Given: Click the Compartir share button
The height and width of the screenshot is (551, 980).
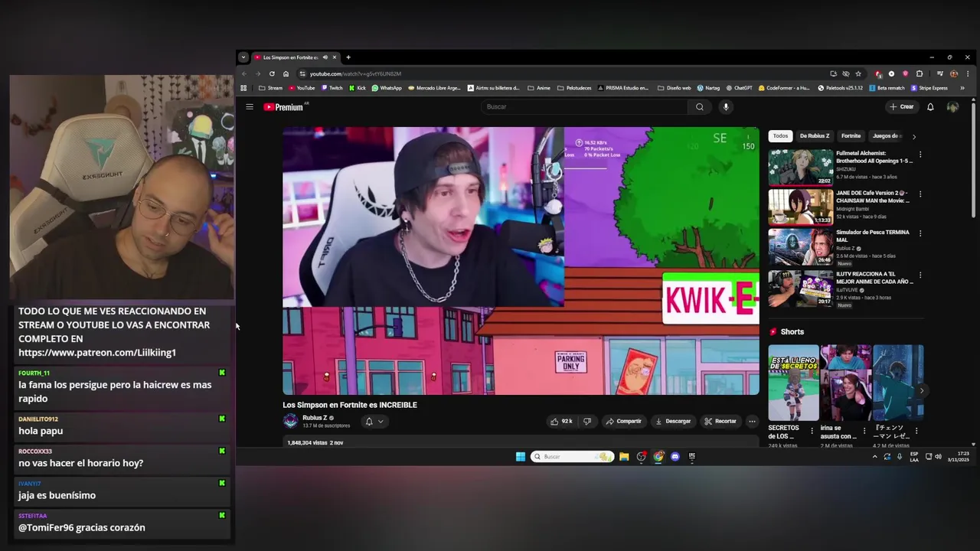Looking at the screenshot, I should click(x=624, y=421).
